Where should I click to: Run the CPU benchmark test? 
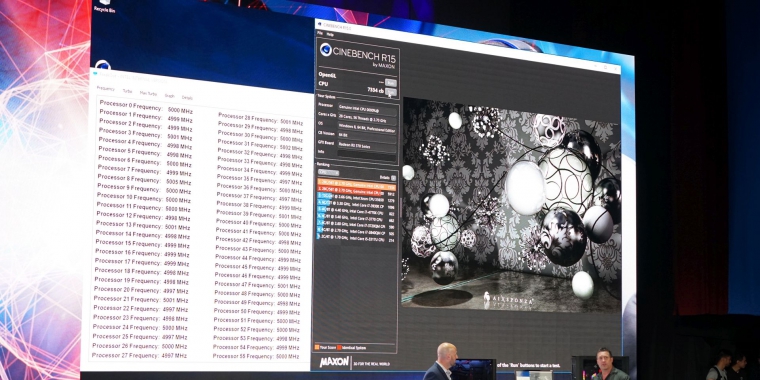click(x=391, y=92)
